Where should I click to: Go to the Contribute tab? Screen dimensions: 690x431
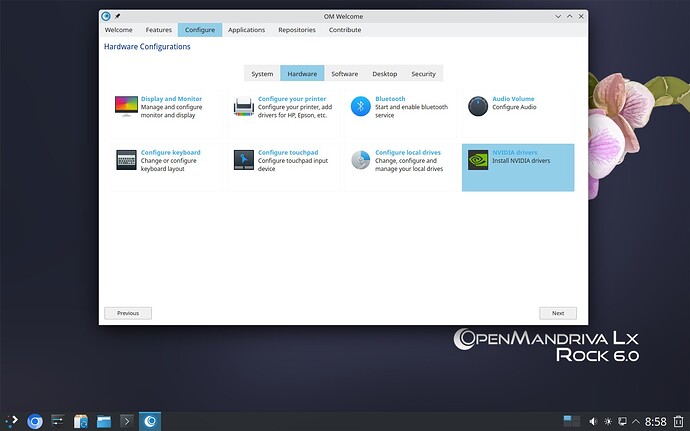pyautogui.click(x=345, y=30)
